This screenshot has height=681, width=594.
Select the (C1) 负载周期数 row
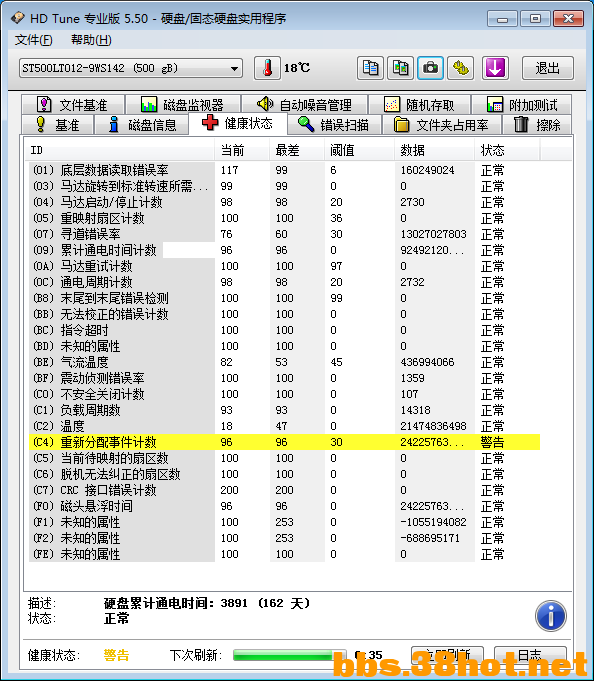[x=284, y=410]
